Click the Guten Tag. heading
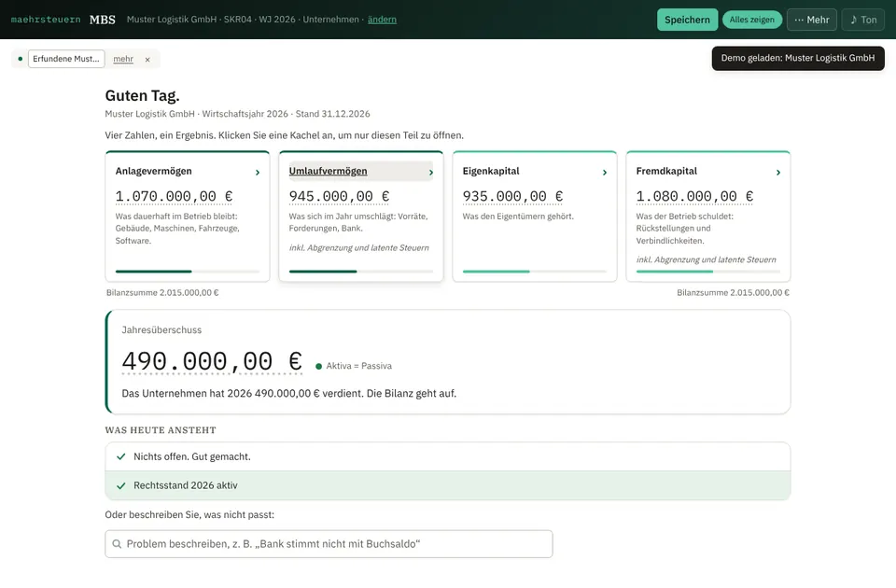 [142, 95]
